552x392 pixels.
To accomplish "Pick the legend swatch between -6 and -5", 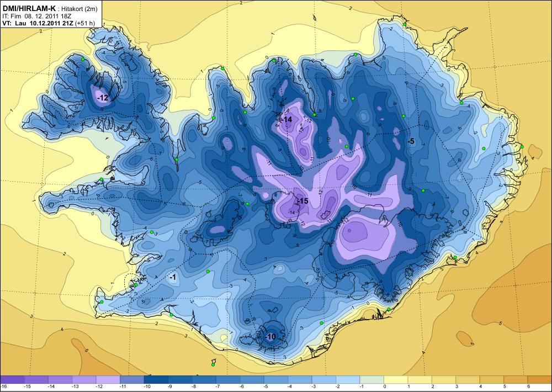I will click(x=252, y=379).
